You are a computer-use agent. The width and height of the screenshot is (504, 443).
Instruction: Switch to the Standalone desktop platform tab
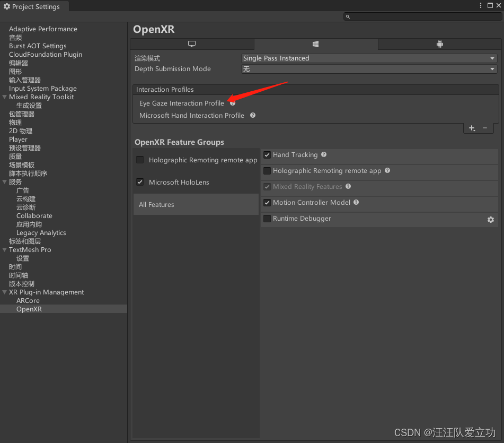point(192,44)
